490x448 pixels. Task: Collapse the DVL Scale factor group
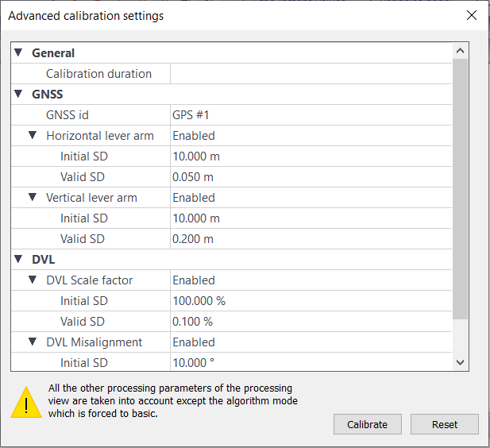pos(33,280)
